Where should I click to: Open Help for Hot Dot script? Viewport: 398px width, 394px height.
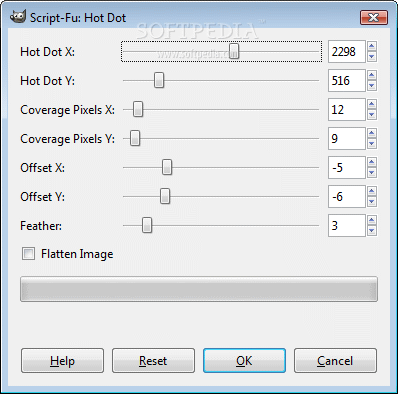tap(62, 361)
